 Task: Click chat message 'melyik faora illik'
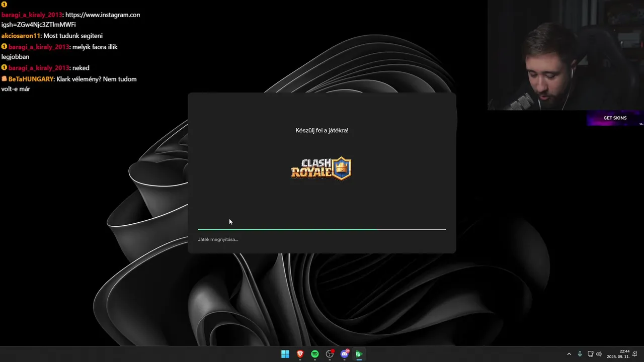coord(95,47)
